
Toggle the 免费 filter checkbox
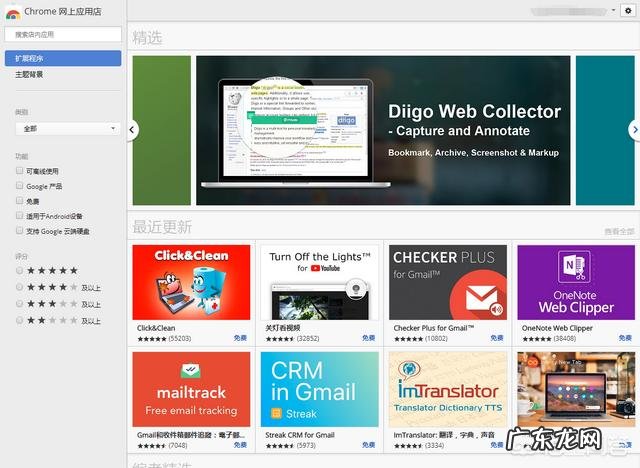tap(19, 201)
